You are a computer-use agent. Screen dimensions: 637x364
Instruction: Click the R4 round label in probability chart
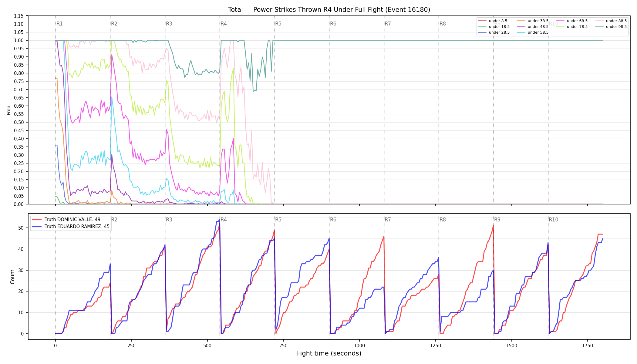(224, 24)
